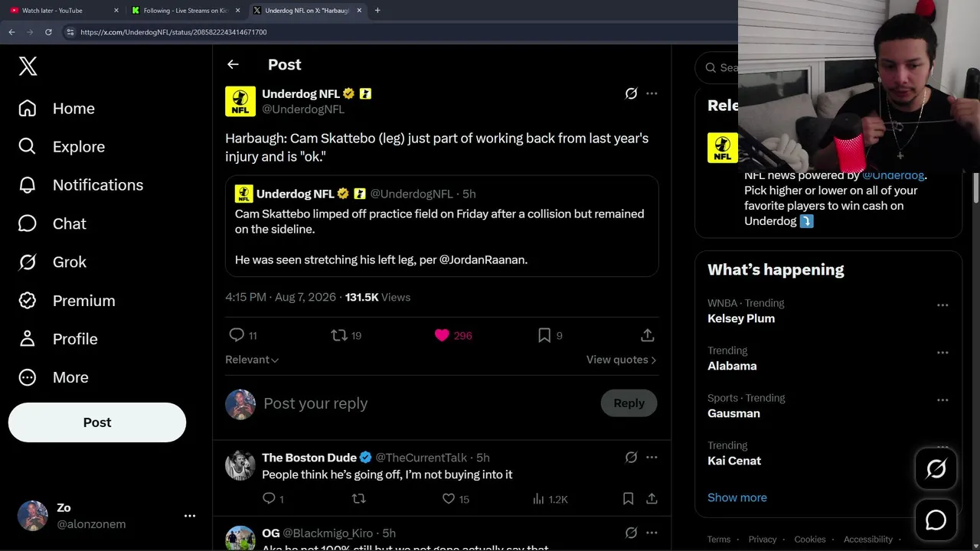This screenshot has height=551, width=980.
Task: Repost the post with 19 reposts
Action: click(x=345, y=335)
